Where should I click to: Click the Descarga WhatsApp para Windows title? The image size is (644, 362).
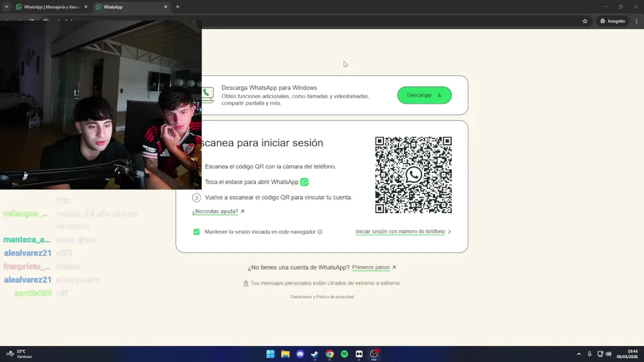click(269, 88)
